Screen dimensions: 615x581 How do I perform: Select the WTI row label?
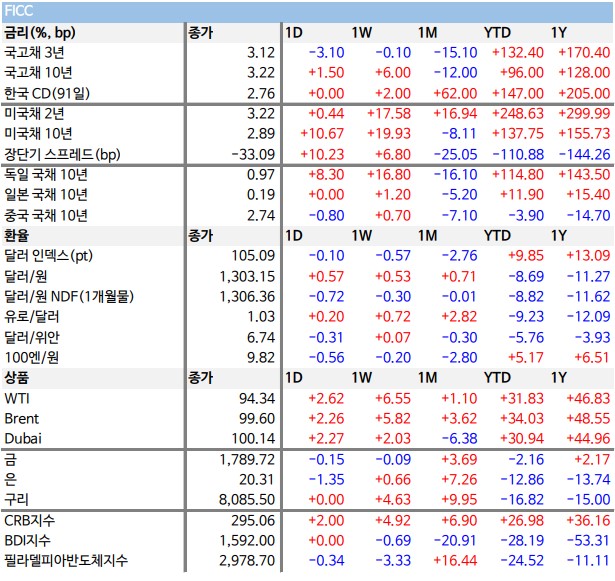pyautogui.click(x=17, y=399)
